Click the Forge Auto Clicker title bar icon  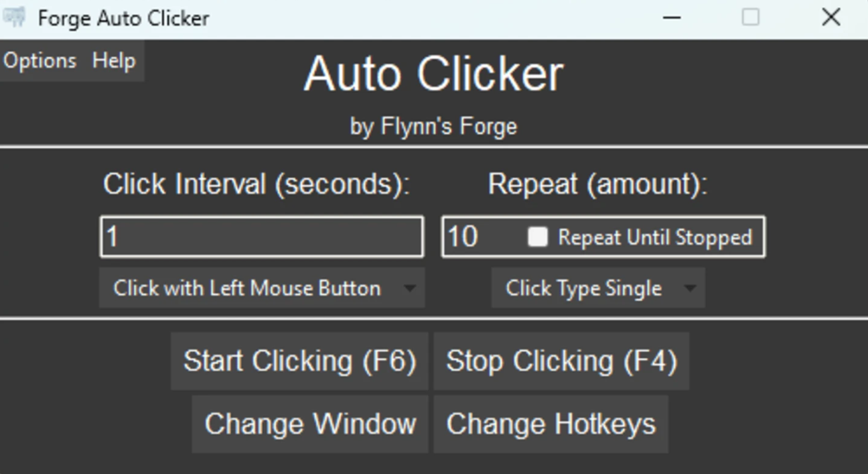14,17
